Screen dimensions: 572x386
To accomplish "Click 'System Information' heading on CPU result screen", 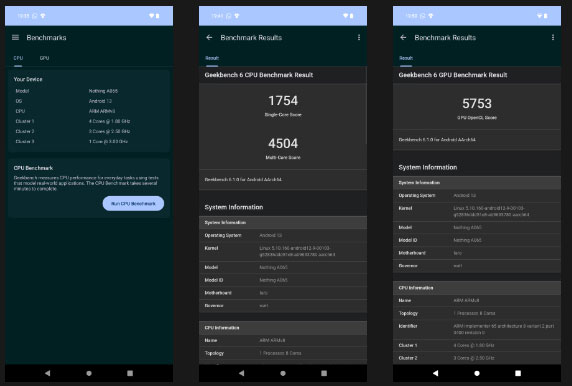I will pos(234,207).
